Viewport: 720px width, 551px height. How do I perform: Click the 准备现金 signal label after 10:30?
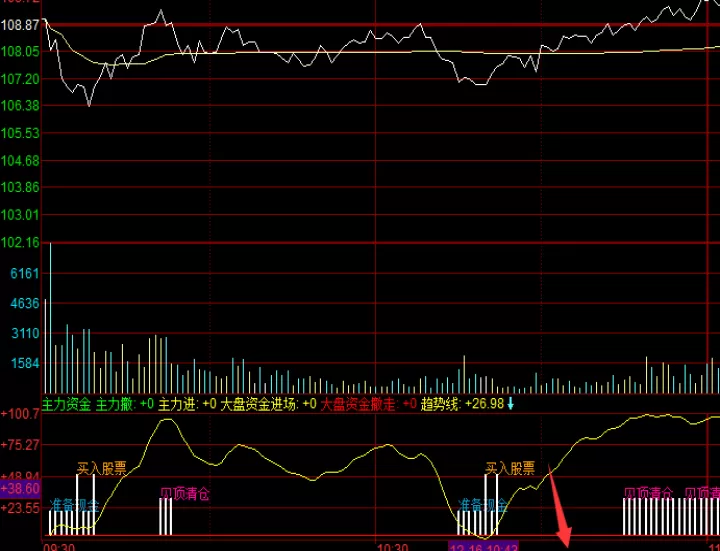(x=483, y=506)
